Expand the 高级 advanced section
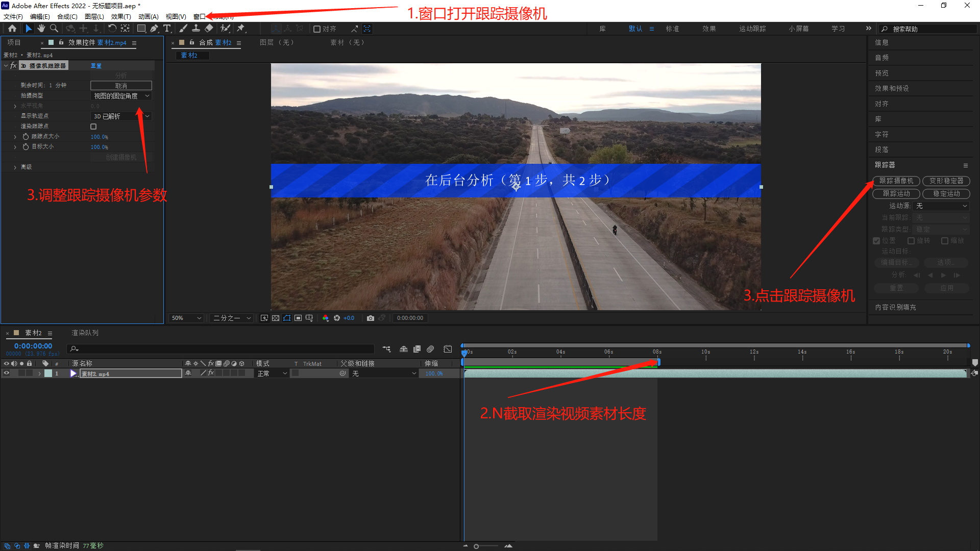 coord(15,167)
